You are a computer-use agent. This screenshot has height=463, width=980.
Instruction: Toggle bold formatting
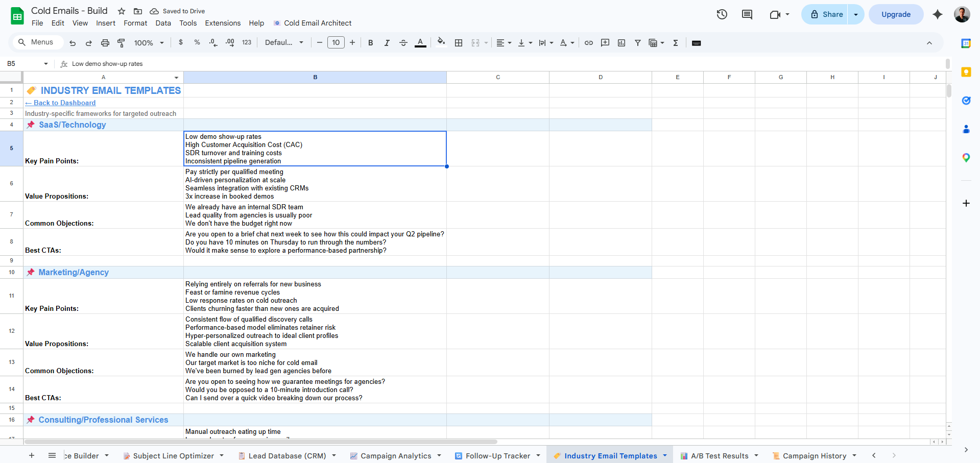pos(371,43)
